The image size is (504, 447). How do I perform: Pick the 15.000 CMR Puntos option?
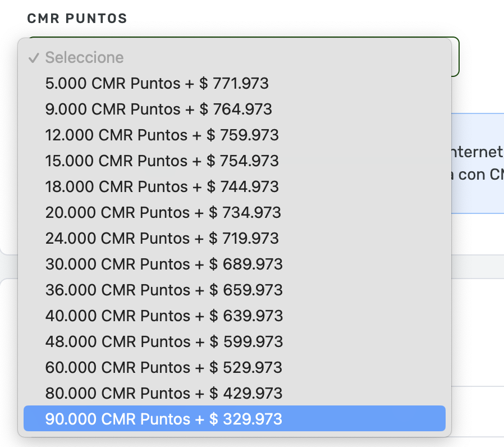(162, 161)
